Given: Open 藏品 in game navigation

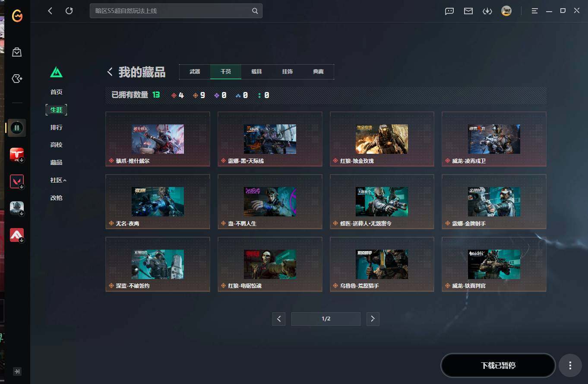Looking at the screenshot, I should [x=57, y=162].
